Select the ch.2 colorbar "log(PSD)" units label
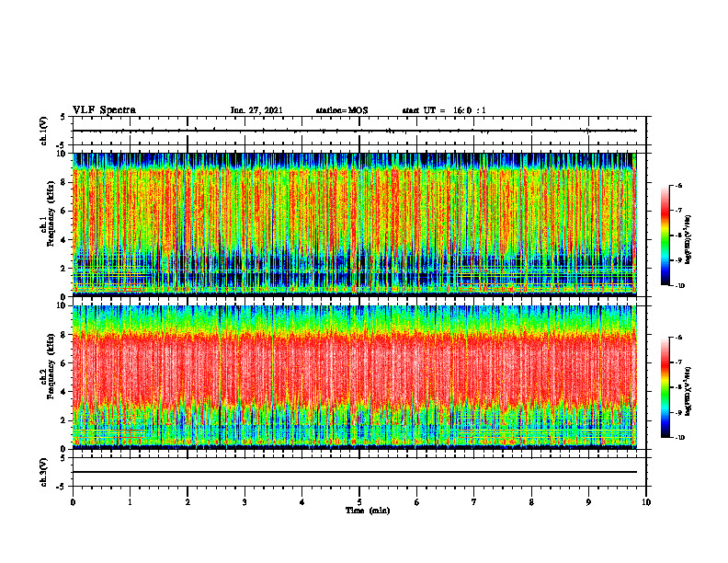The width and height of the screenshot is (728, 563). [x=688, y=392]
